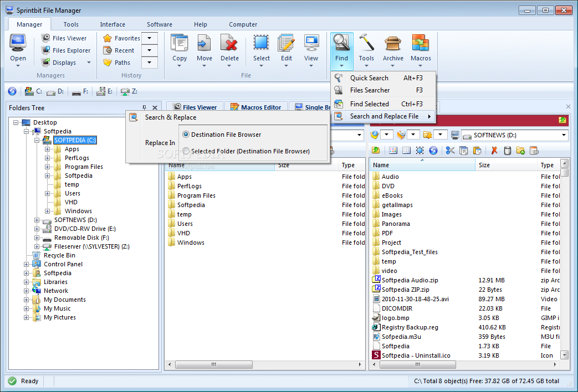Switch to network drive Z: on drive bar
The width and height of the screenshot is (578, 392).
[x=129, y=91]
